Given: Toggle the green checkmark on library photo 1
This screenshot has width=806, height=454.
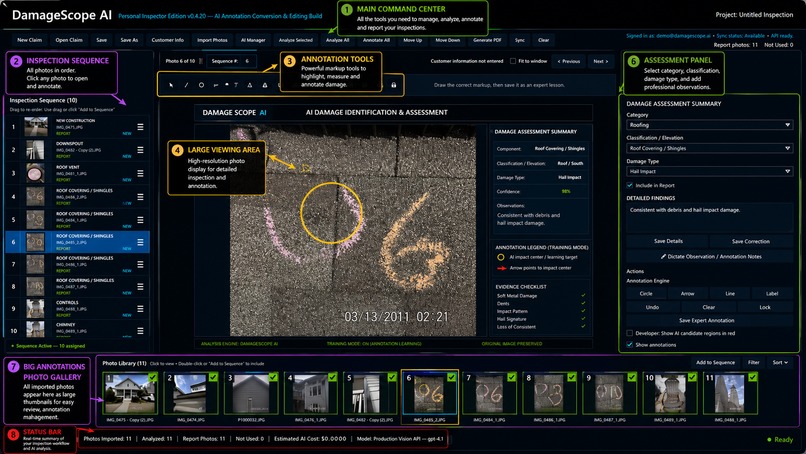Looking at the screenshot, I should [x=153, y=377].
